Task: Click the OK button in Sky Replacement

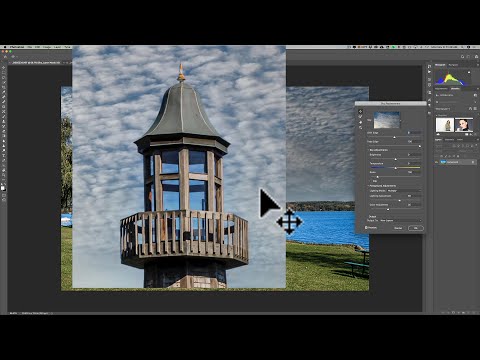Action: (x=416, y=228)
